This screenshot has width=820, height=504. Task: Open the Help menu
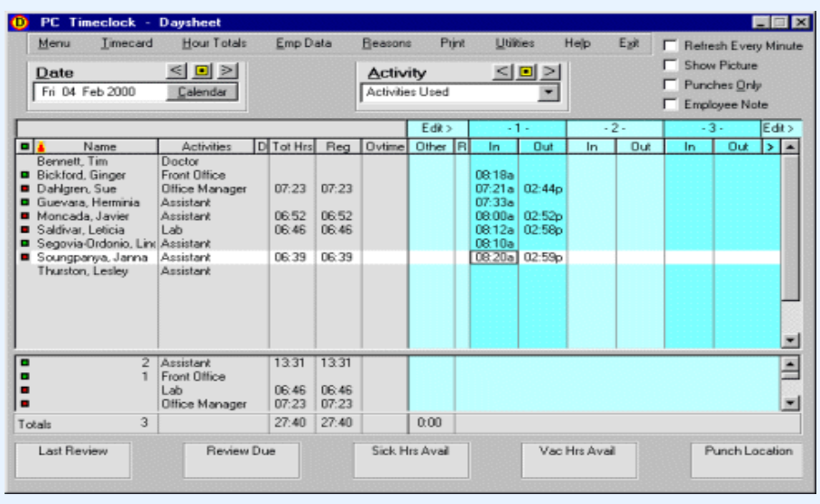click(577, 43)
